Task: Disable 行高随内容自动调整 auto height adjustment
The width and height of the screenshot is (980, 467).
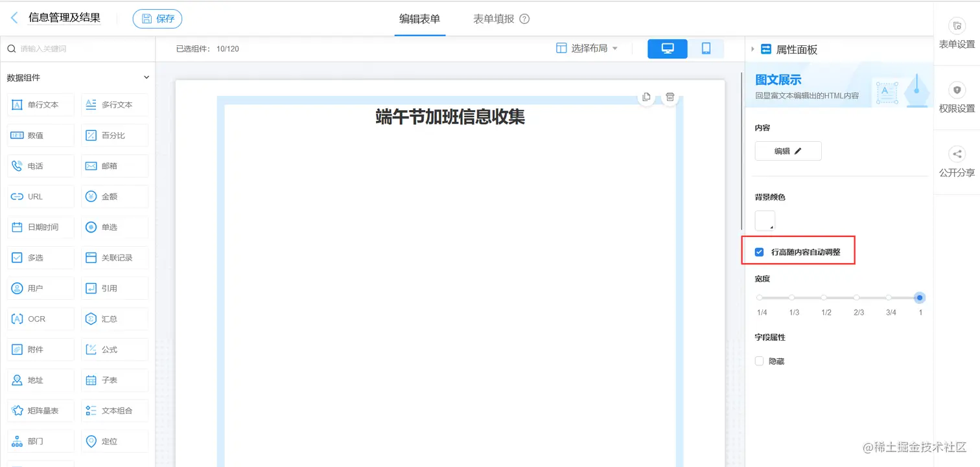Action: coord(759,252)
